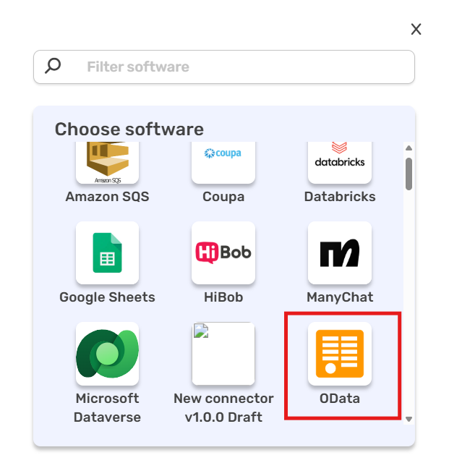Pick the Databricks logo icon
The height and width of the screenshot is (476, 449).
click(x=339, y=163)
